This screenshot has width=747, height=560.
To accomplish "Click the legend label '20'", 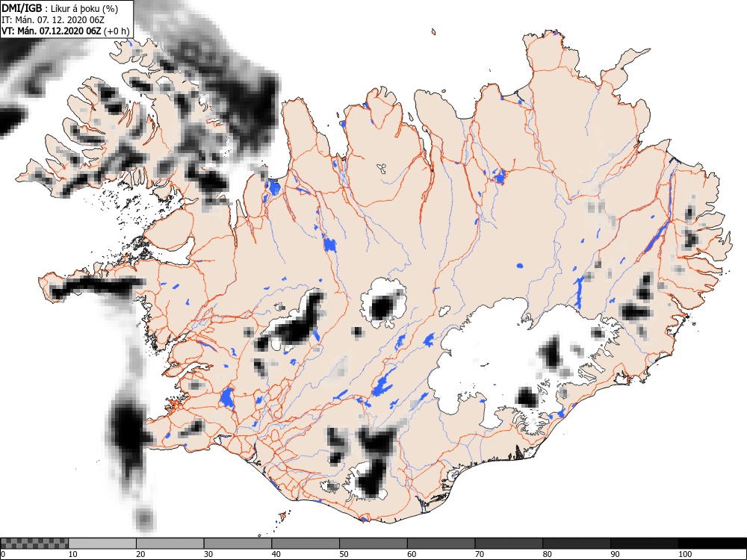I will (x=140, y=554).
